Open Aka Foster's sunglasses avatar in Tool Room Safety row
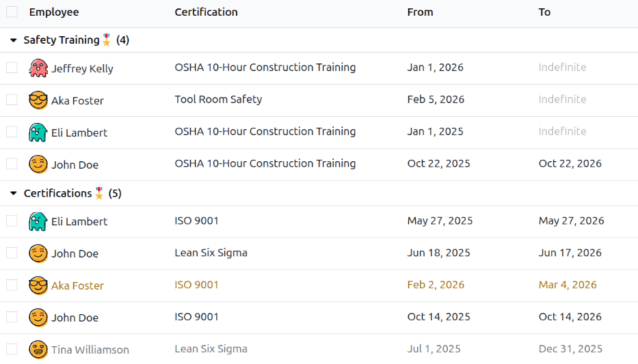The image size is (638, 364). pyautogui.click(x=38, y=100)
